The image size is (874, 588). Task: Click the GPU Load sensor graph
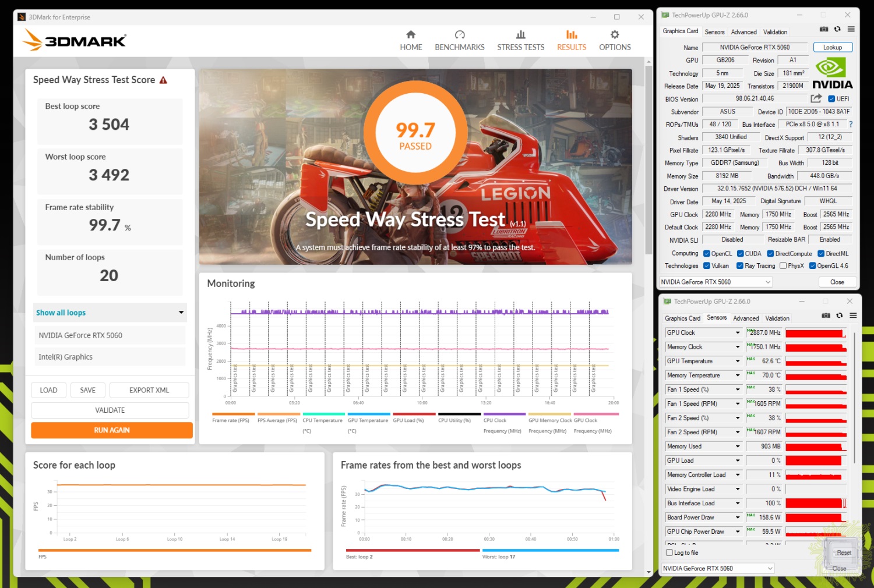816,461
